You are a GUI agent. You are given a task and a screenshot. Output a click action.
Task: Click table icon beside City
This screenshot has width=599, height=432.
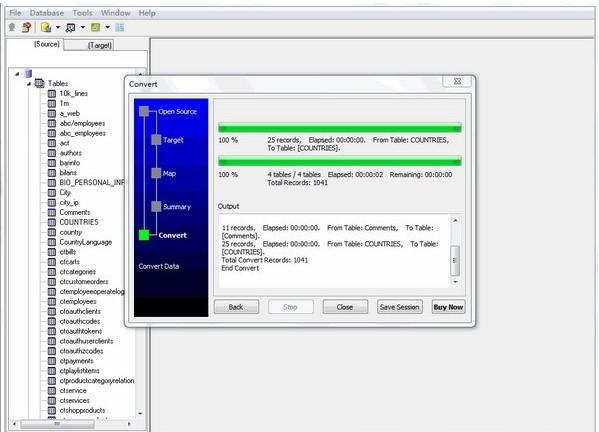coord(52,193)
